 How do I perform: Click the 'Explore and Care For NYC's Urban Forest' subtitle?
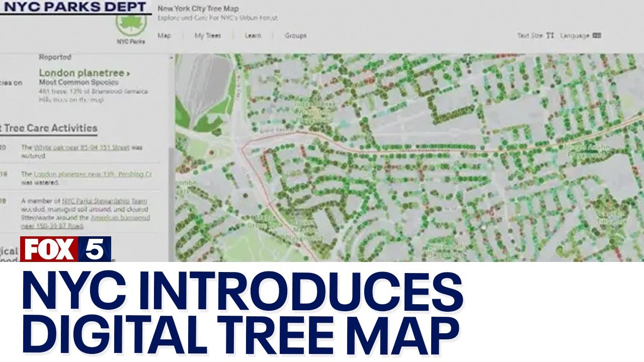pyautogui.click(x=217, y=18)
